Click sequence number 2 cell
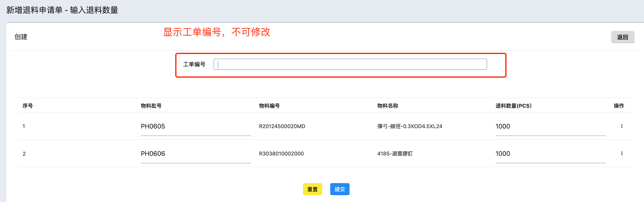Screen dimensions: 644x202 [24, 154]
